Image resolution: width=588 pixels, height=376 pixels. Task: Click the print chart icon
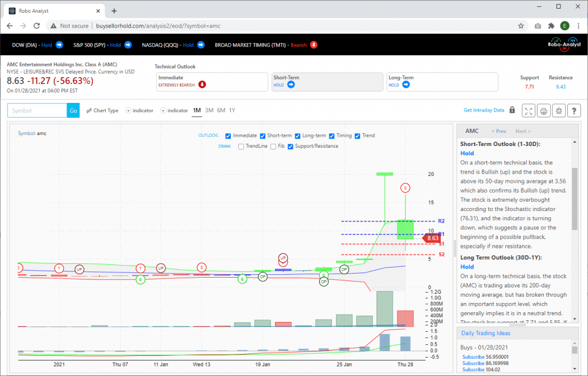click(543, 111)
